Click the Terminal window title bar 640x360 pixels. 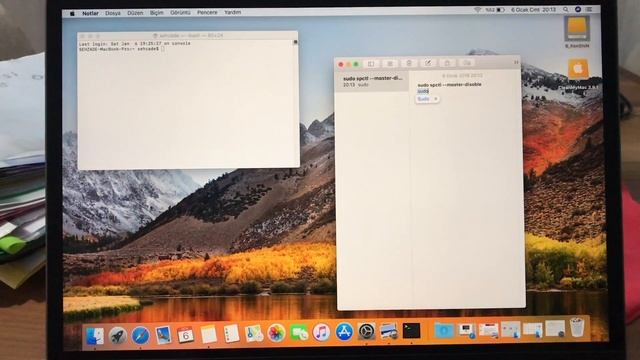point(188,36)
